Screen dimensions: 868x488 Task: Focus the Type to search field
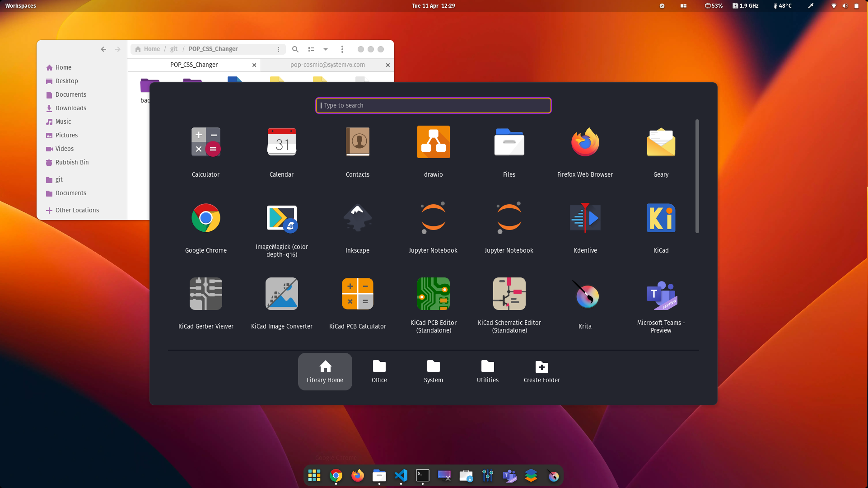[x=433, y=105]
